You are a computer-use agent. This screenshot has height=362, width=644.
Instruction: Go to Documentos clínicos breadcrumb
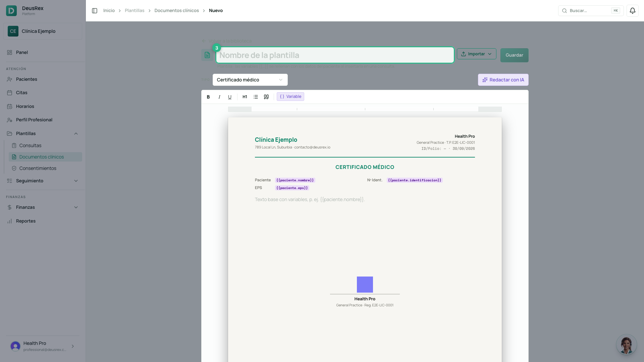coord(177,11)
